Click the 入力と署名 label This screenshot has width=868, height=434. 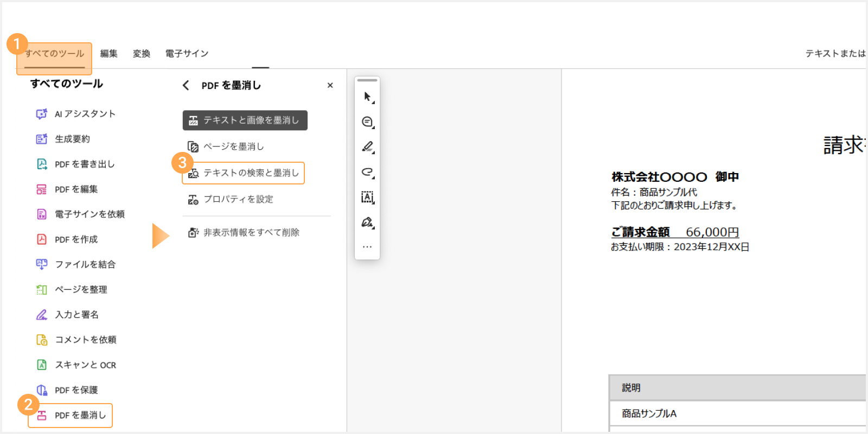coord(77,315)
